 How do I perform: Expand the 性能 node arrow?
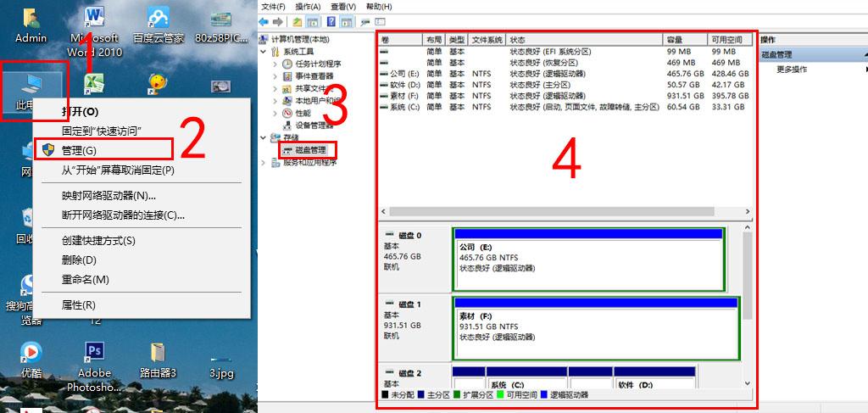[x=275, y=113]
